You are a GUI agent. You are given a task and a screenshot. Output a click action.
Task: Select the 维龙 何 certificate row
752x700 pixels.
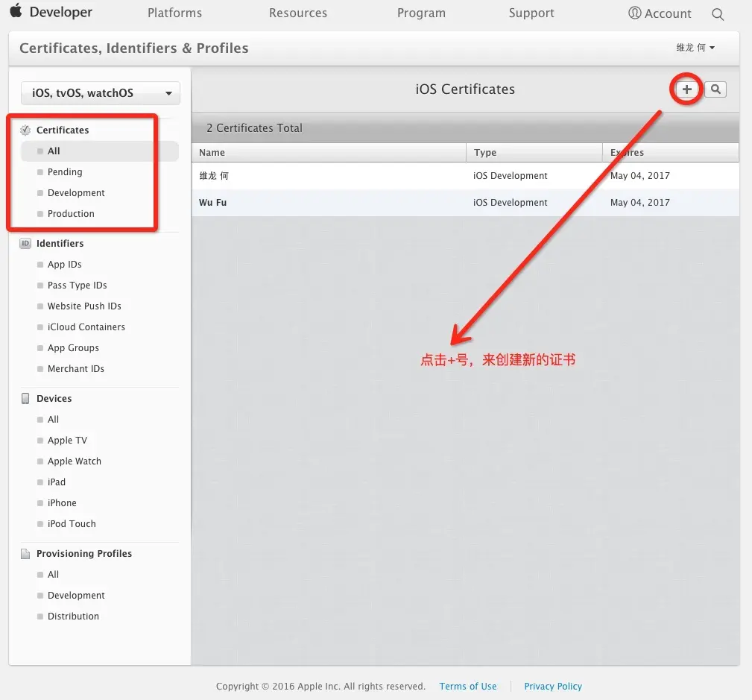465,176
